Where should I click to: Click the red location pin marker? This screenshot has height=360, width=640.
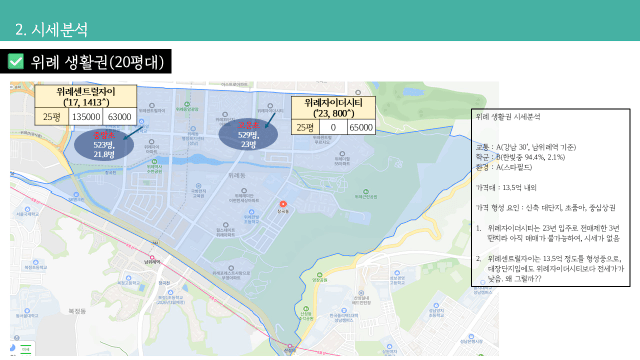pyautogui.click(x=283, y=204)
